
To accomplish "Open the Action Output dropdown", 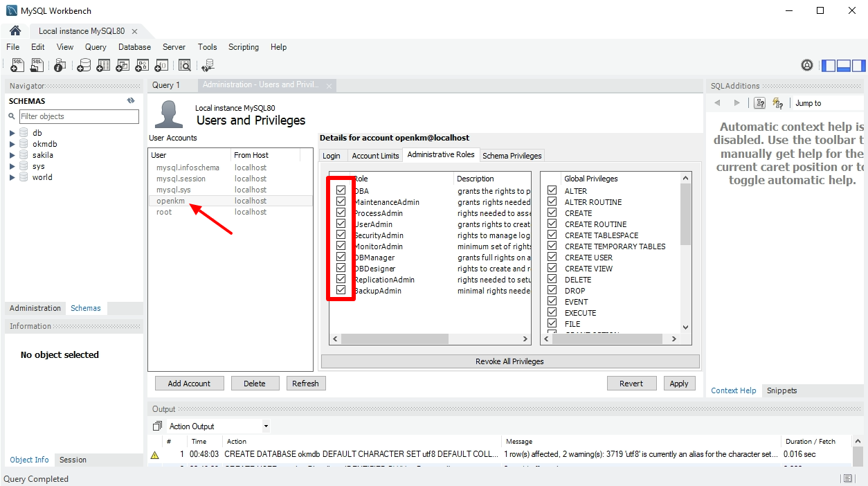I will click(266, 426).
